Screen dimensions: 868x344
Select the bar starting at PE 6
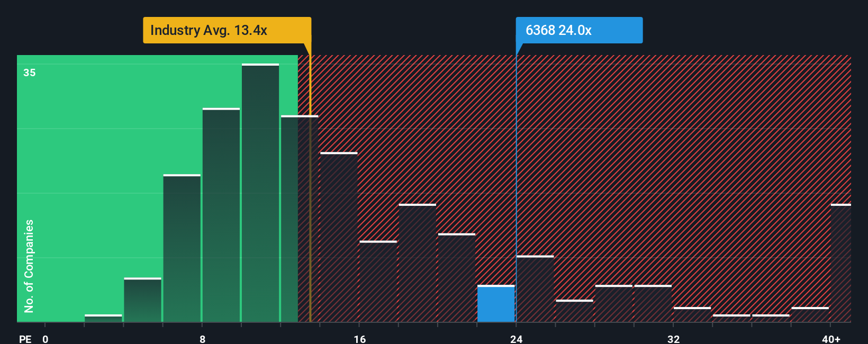[182, 248]
